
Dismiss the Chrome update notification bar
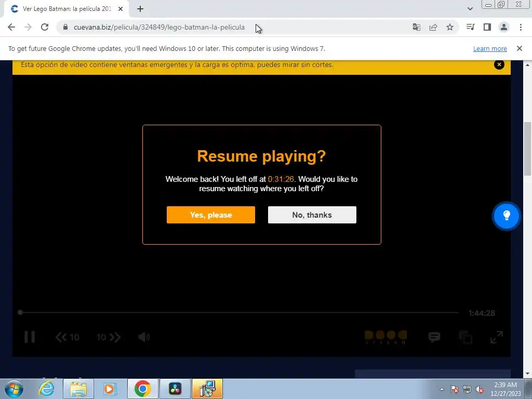pos(520,48)
